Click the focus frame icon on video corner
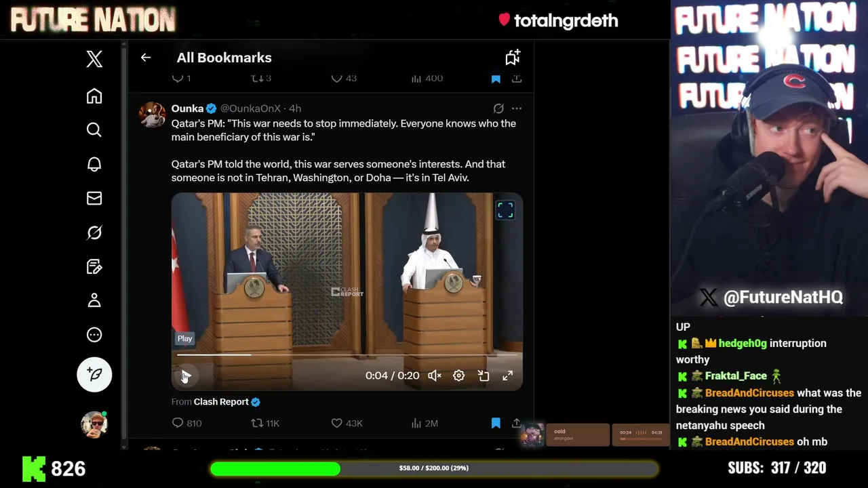 505,210
